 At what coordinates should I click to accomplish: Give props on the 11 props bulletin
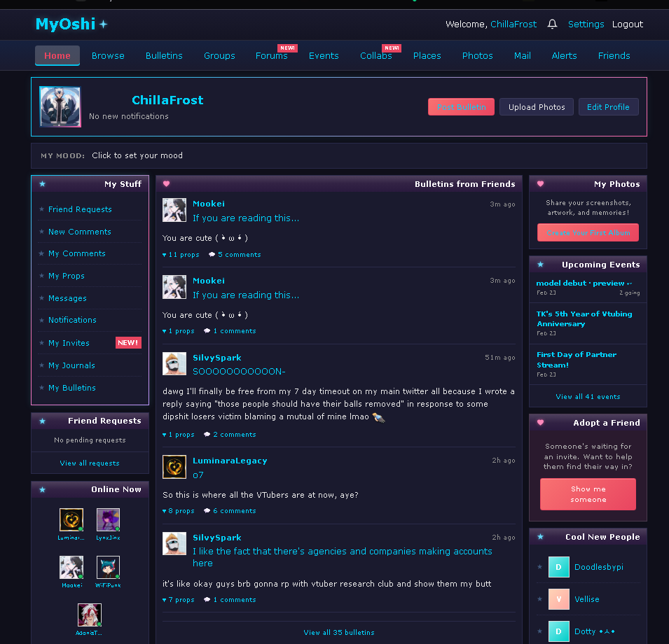point(181,254)
